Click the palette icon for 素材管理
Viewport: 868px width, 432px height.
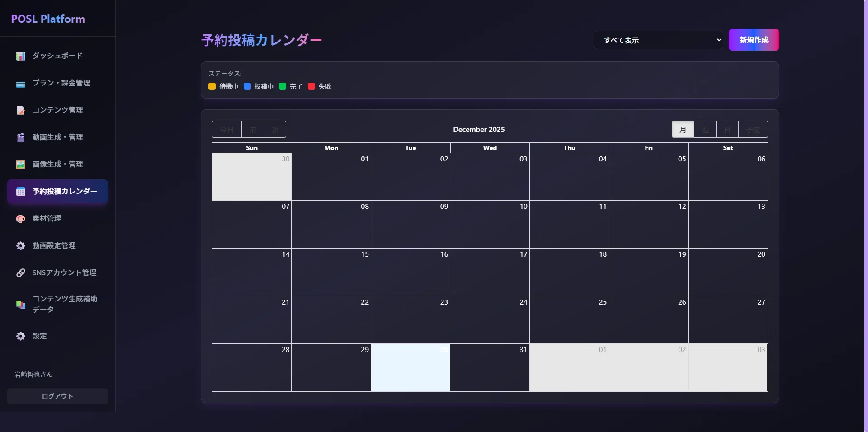21,219
